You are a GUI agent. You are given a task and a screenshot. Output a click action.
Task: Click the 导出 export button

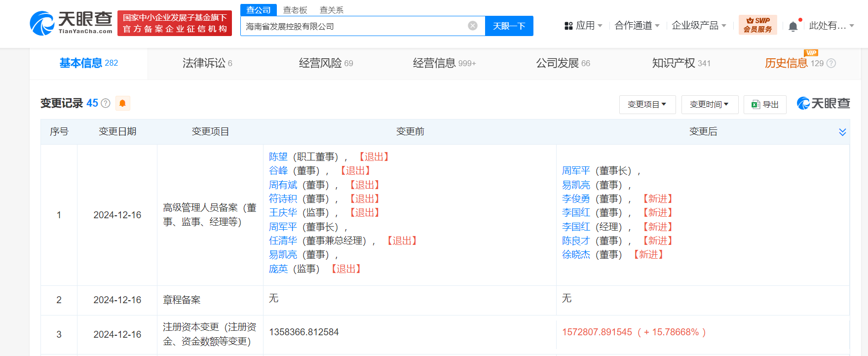click(x=765, y=105)
